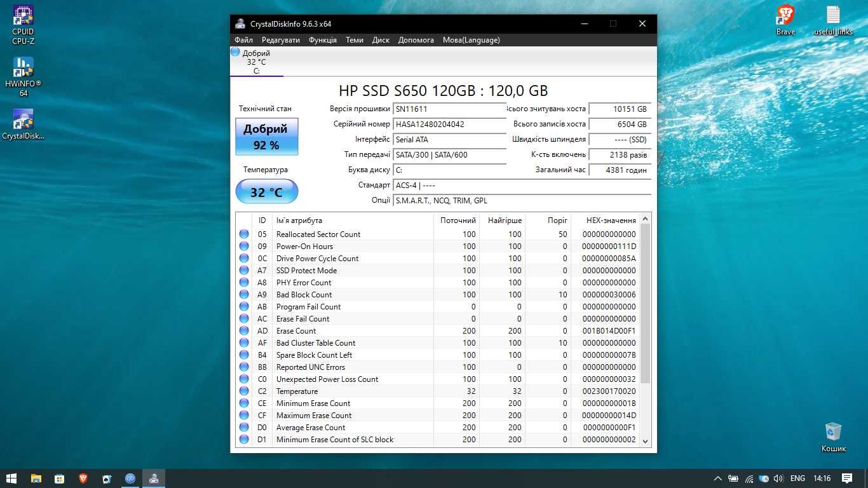This screenshot has height=488, width=868.
Task: Click the ACS-4 standard field
Action: [x=522, y=185]
